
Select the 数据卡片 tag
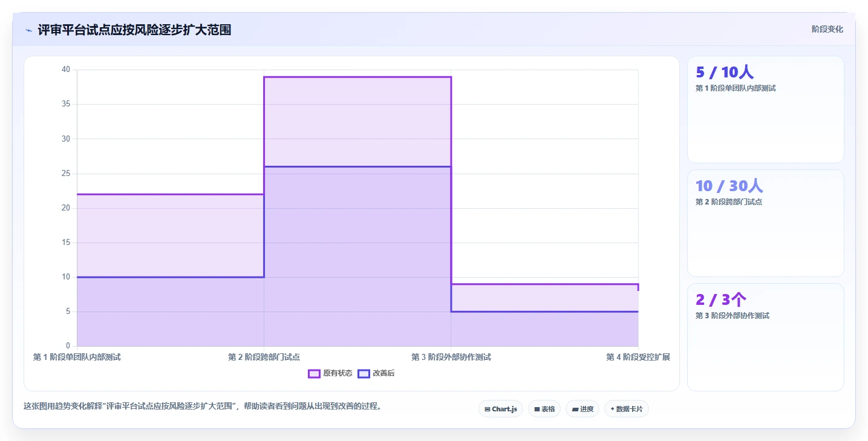[x=627, y=409]
